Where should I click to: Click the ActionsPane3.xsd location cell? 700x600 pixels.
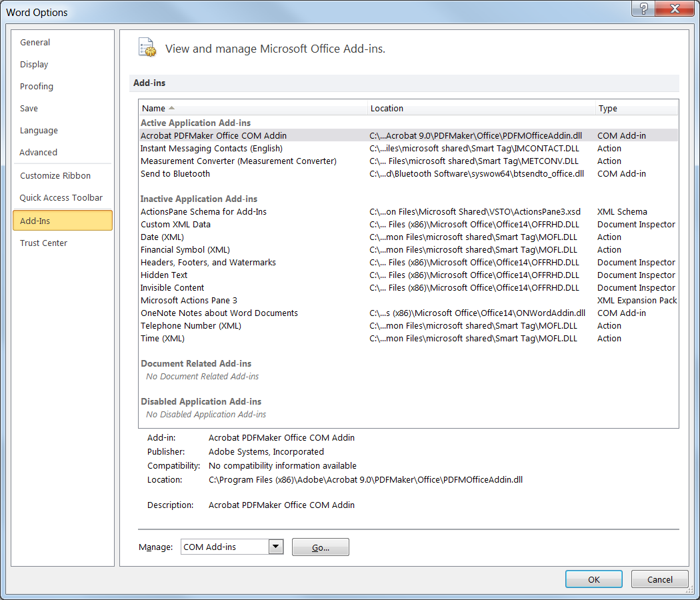pyautogui.click(x=475, y=211)
